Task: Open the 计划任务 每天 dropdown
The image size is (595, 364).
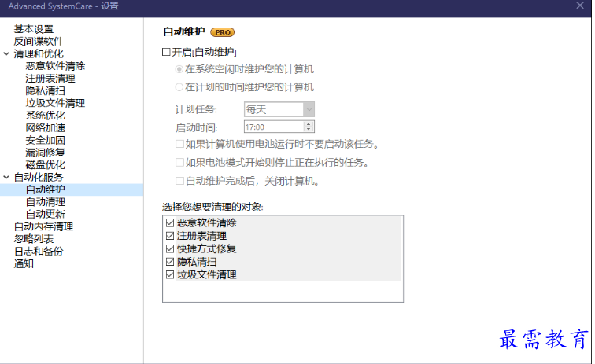Action: tap(279, 109)
